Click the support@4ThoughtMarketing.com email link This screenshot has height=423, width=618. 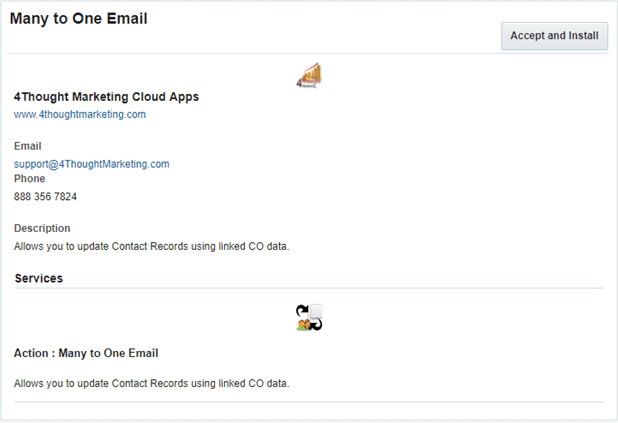(x=91, y=164)
